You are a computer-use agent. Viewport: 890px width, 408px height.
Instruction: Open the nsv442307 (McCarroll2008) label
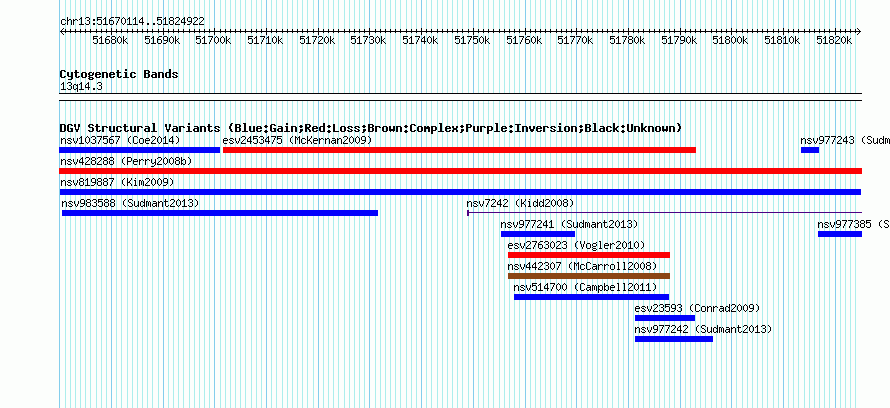582,266
